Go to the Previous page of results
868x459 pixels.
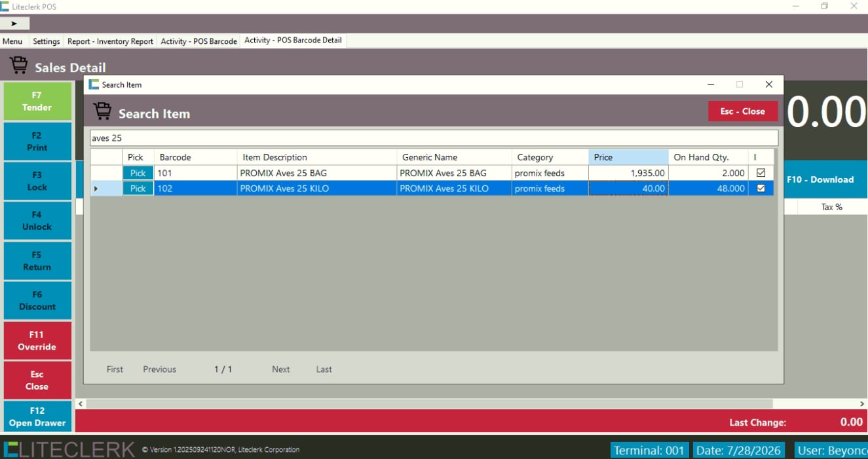coord(159,369)
